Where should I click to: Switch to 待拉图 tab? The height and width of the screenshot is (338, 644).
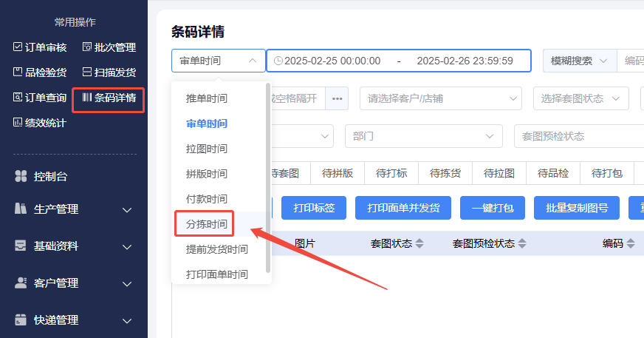pos(499,173)
